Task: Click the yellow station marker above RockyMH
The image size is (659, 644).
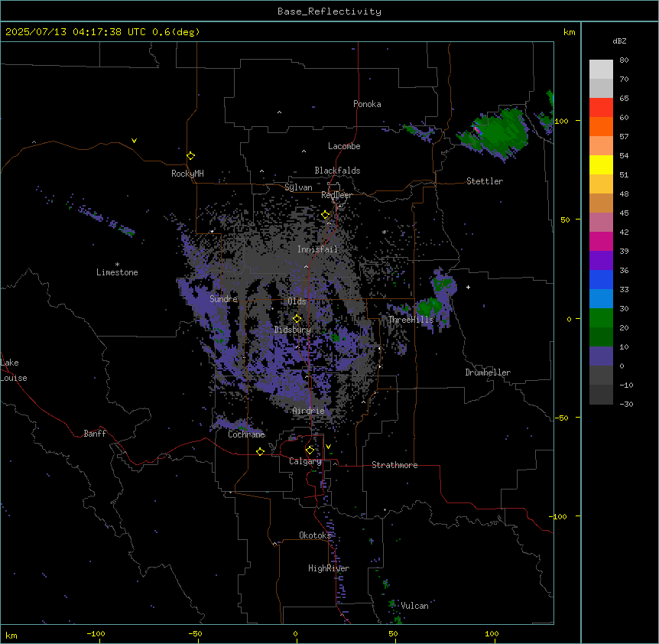Action: tap(190, 156)
